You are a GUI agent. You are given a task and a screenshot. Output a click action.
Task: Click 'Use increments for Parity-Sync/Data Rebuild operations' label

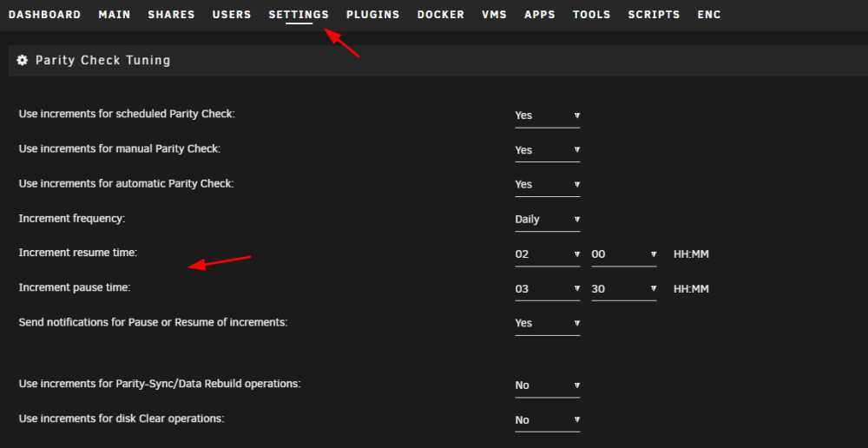point(160,384)
